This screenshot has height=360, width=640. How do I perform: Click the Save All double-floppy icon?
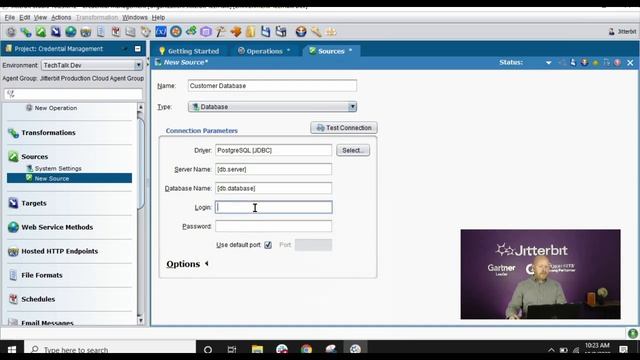[x=281, y=31]
